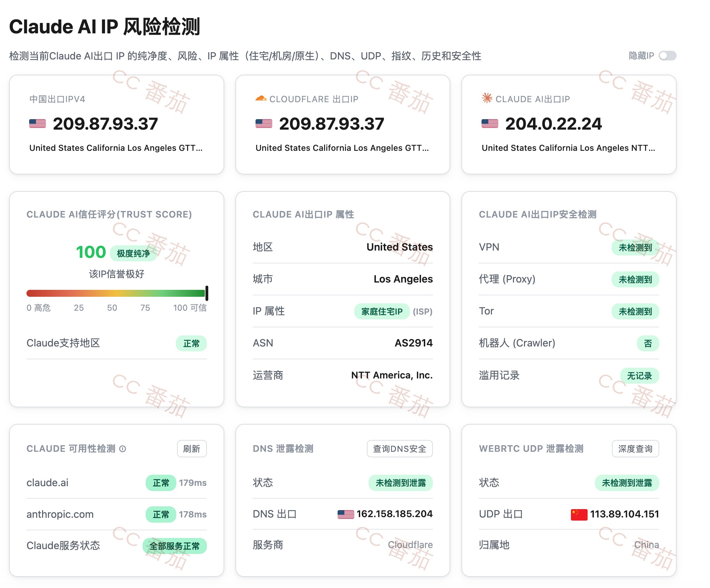Click the operator NTT America, Inc.
Image resolution: width=710 pixels, height=588 pixels.
click(392, 375)
